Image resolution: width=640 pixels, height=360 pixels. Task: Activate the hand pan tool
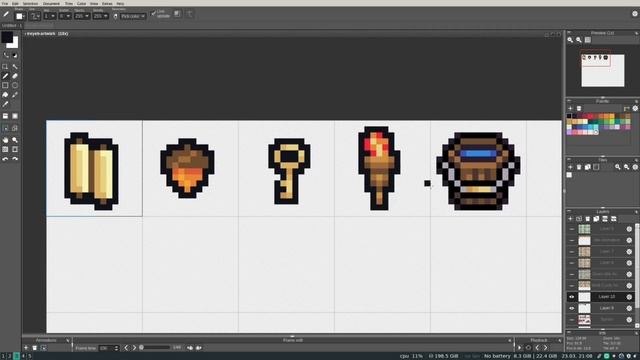tap(5, 140)
